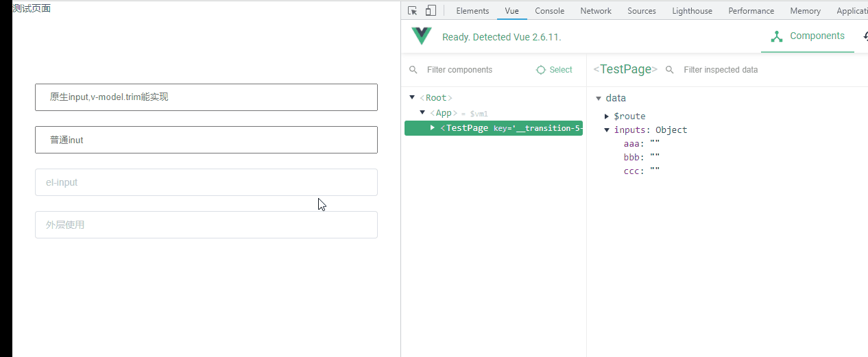
Task: Click the TestPage inspector title
Action: coord(625,69)
